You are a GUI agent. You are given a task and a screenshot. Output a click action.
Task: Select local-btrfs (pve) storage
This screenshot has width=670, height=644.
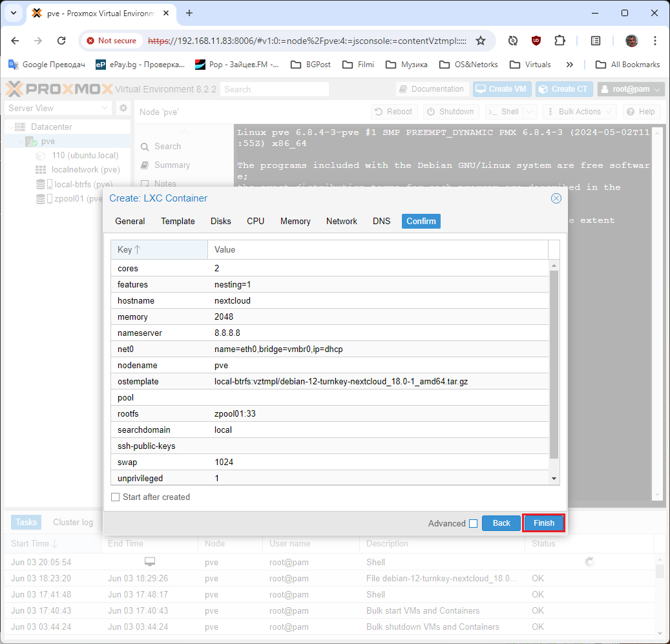click(x=83, y=184)
